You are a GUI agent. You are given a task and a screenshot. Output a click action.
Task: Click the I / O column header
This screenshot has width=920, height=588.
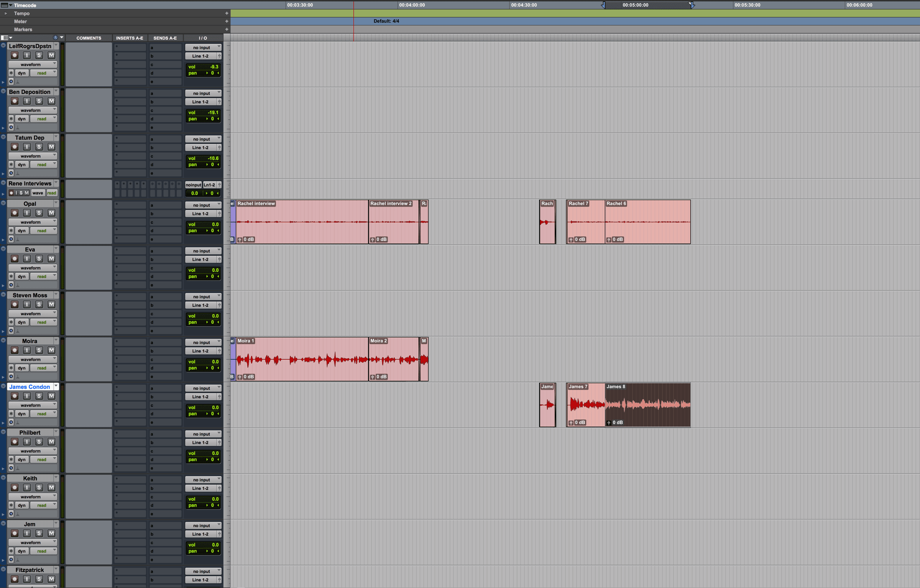(203, 38)
